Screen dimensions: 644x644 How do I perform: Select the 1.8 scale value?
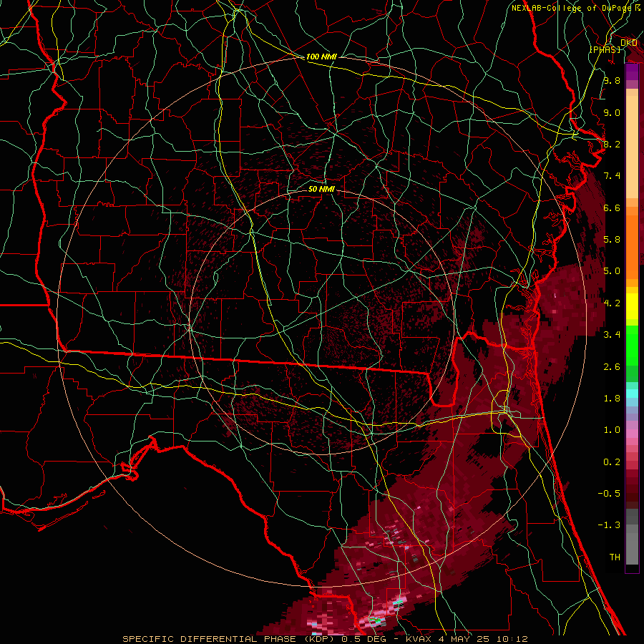tap(612, 399)
